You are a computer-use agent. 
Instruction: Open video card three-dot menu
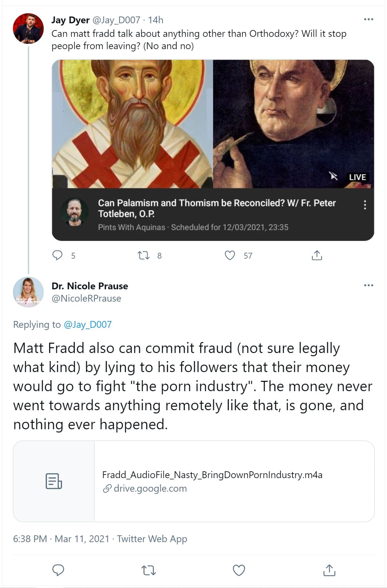365,205
